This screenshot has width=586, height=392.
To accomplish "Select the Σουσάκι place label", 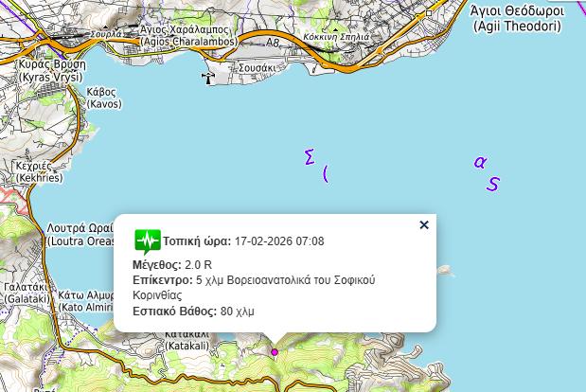I will click(257, 68).
